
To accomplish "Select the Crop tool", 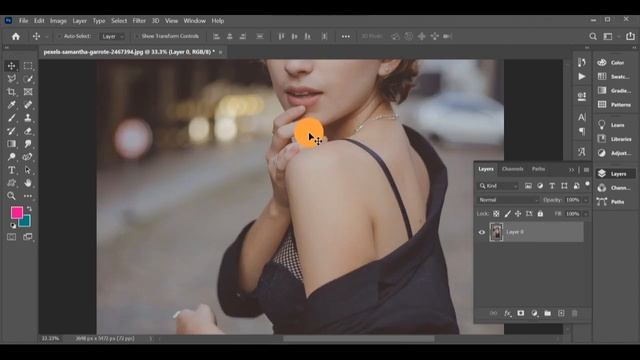I will tap(11, 92).
